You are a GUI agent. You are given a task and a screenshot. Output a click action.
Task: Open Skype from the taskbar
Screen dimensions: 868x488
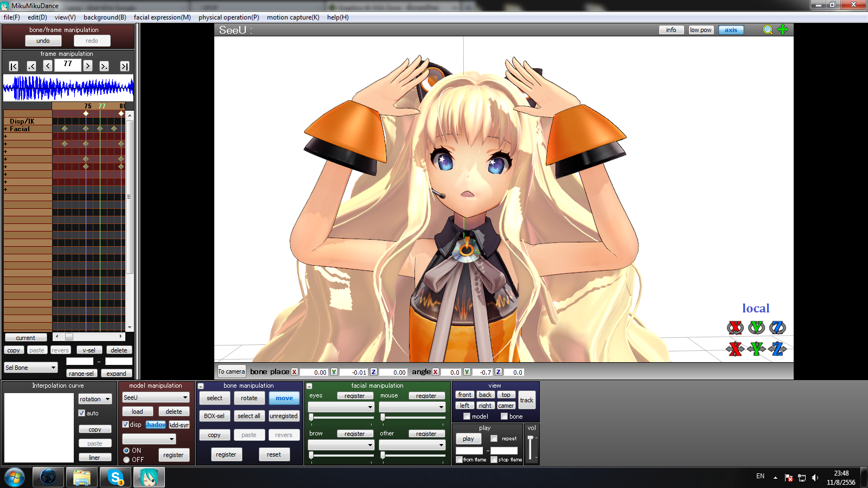[116, 478]
